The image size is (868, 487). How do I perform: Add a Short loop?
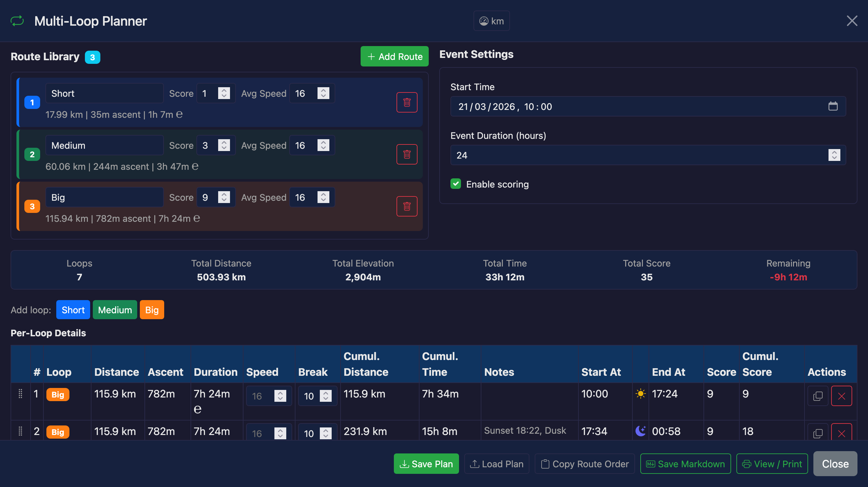pyautogui.click(x=73, y=309)
